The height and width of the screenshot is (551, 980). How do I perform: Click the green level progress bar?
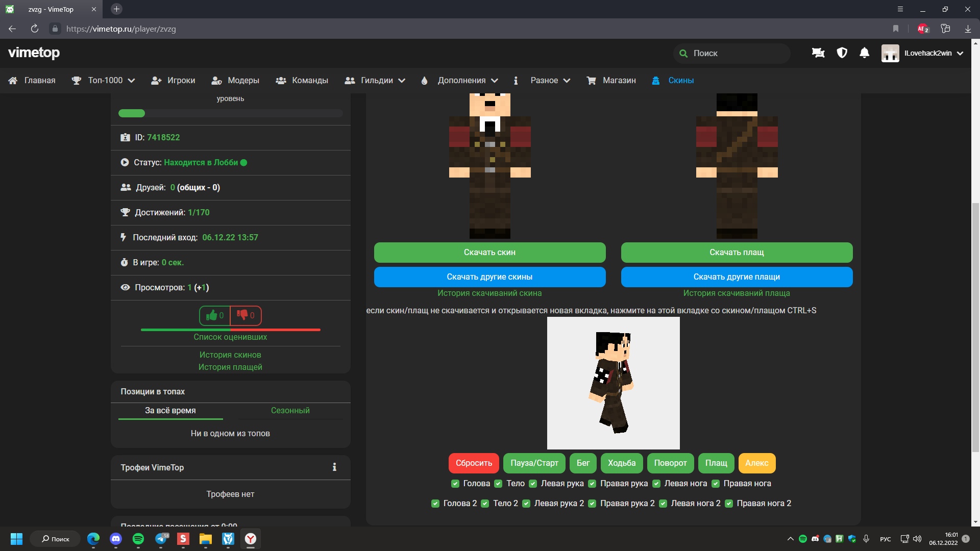(x=132, y=113)
